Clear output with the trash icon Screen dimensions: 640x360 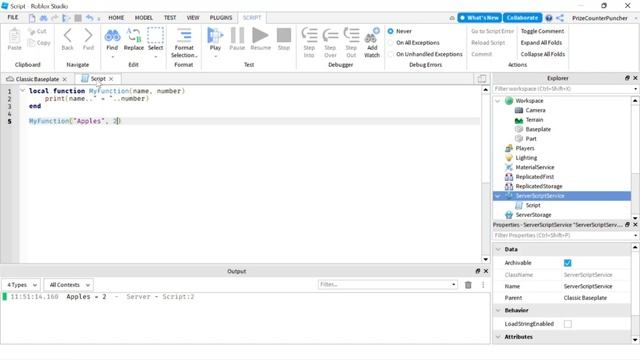(x=468, y=285)
